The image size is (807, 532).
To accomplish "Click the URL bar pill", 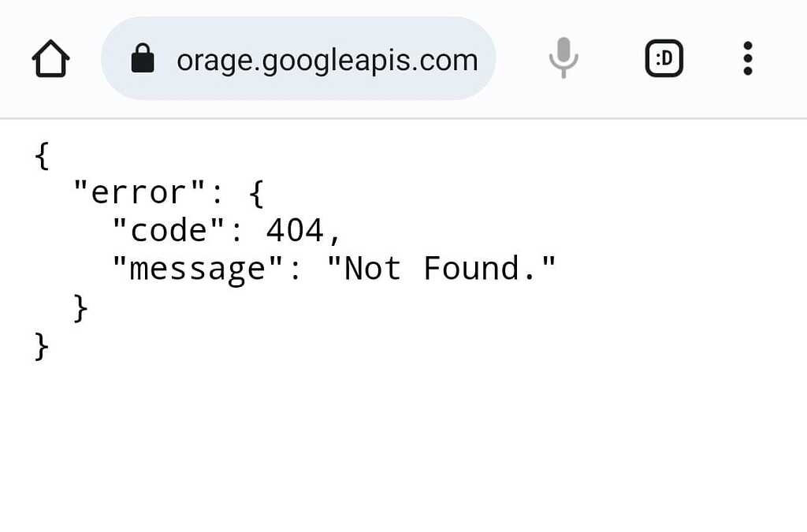I will pos(298,58).
